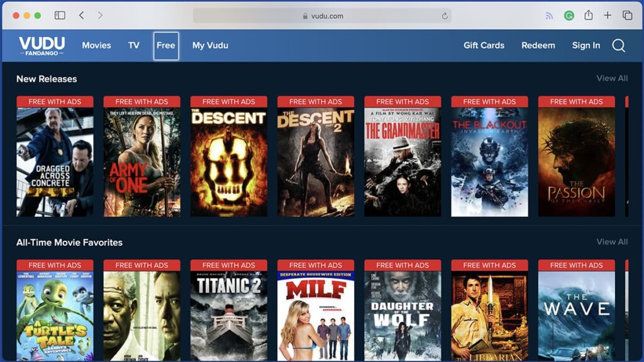Image resolution: width=644 pixels, height=362 pixels.
Task: Select The Descent movie poster
Action: (x=229, y=156)
